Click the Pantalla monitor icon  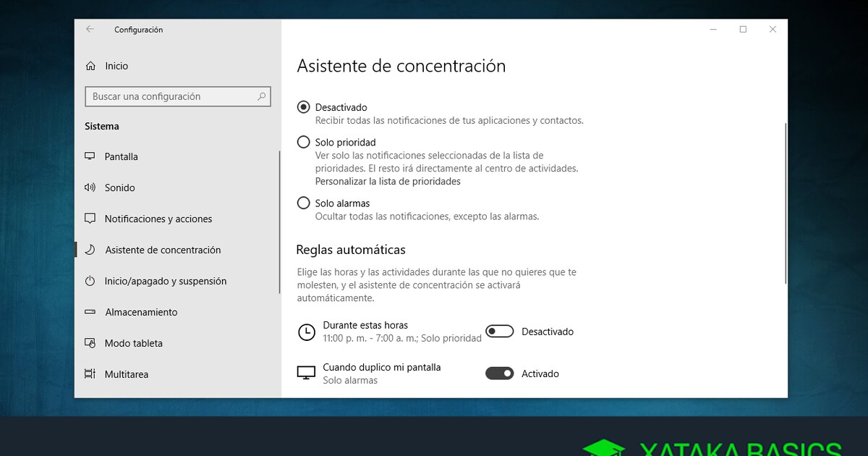(90, 156)
